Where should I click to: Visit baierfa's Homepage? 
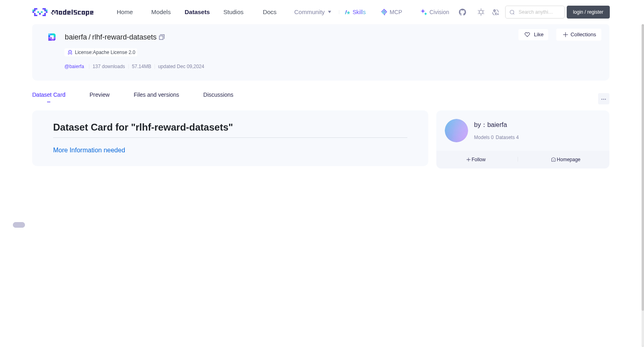coord(566,160)
